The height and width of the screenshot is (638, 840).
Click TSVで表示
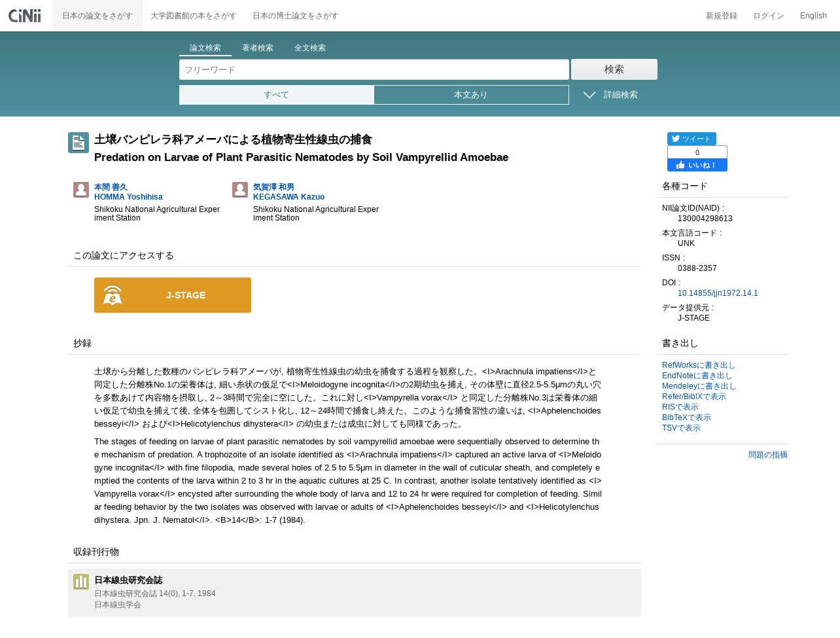(681, 428)
